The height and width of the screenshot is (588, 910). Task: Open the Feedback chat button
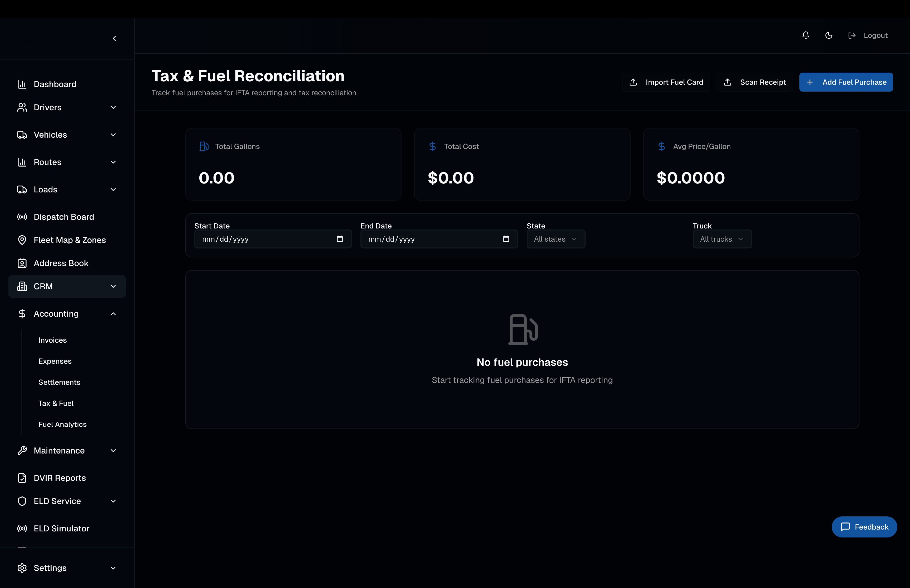864,527
